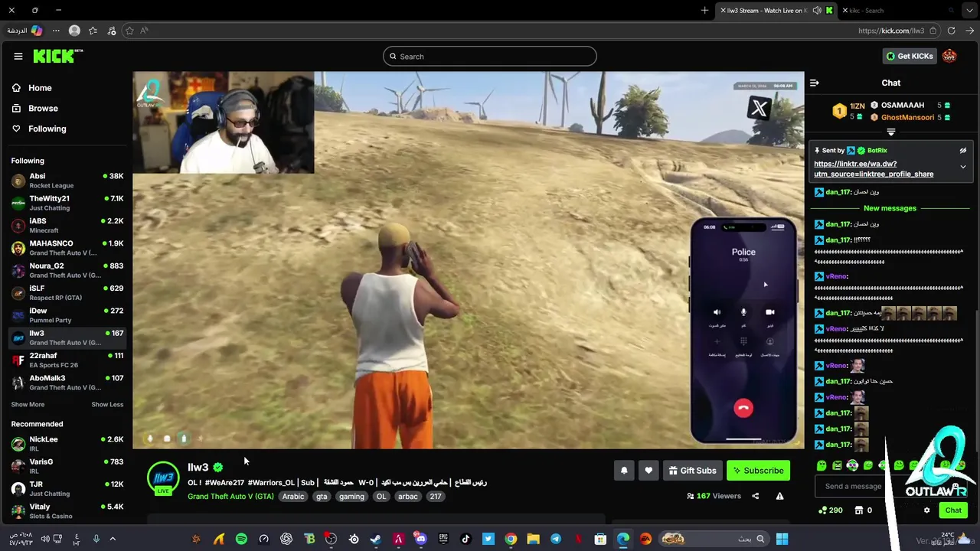Open the user profile avatar menu
Screen dimensions: 980x551
[x=949, y=56]
